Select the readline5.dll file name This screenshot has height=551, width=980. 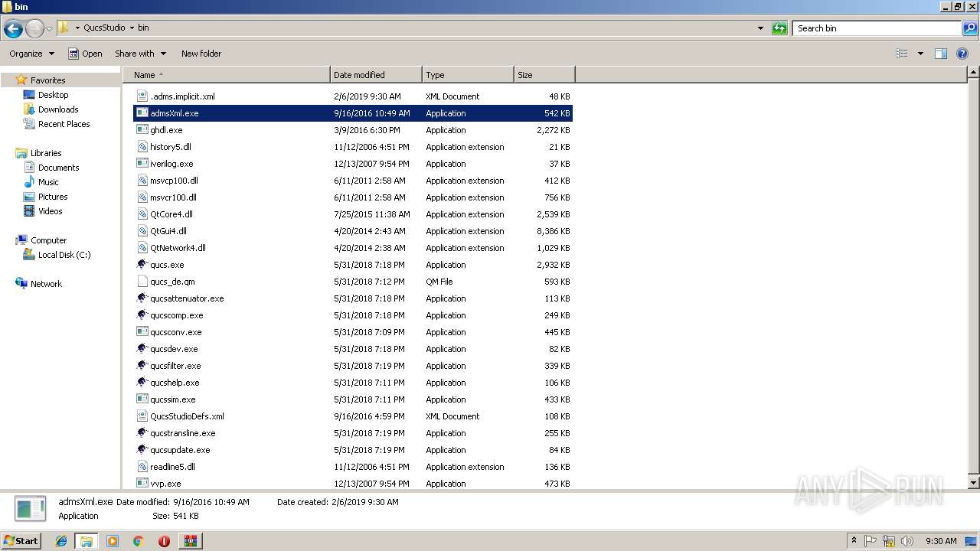(x=172, y=467)
